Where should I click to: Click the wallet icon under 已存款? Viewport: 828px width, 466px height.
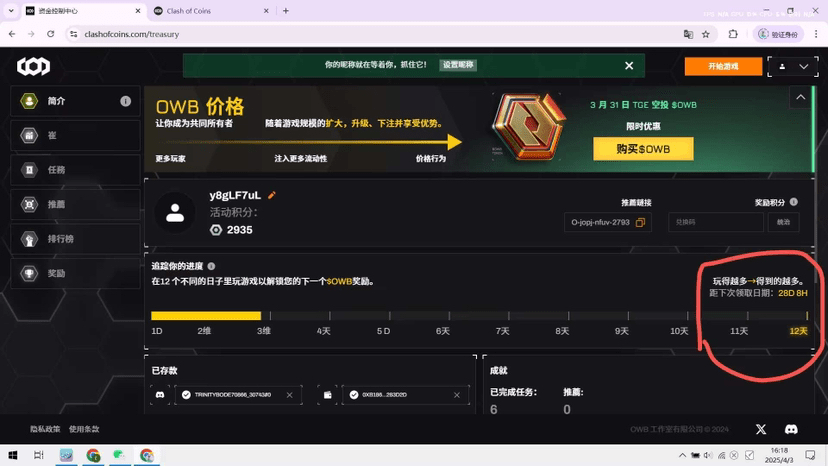[327, 395]
